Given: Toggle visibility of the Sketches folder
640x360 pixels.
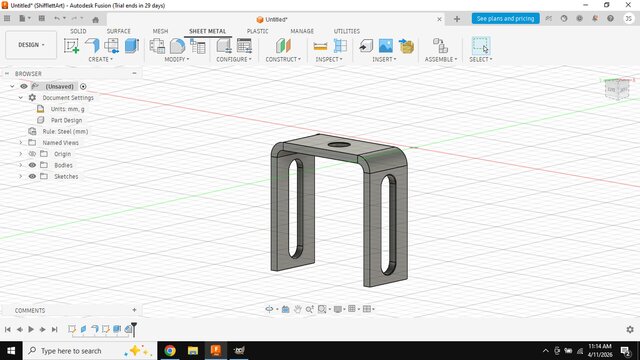Looking at the screenshot, I should pos(32,176).
